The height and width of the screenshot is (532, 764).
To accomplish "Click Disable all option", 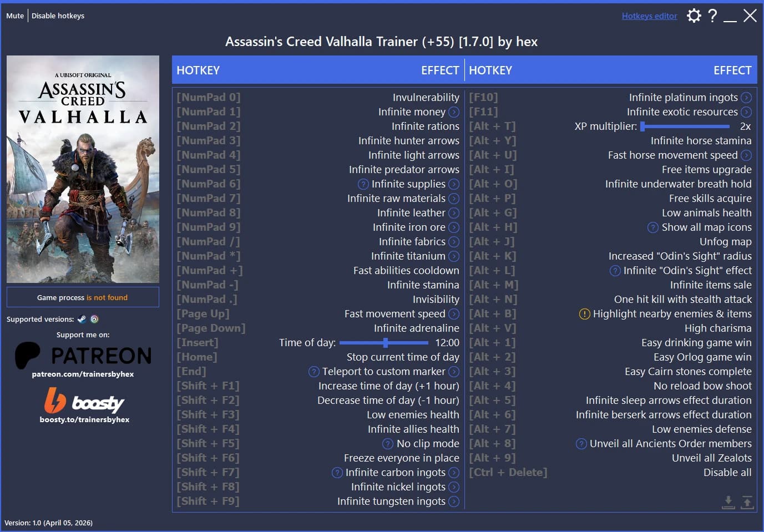I will [x=727, y=473].
